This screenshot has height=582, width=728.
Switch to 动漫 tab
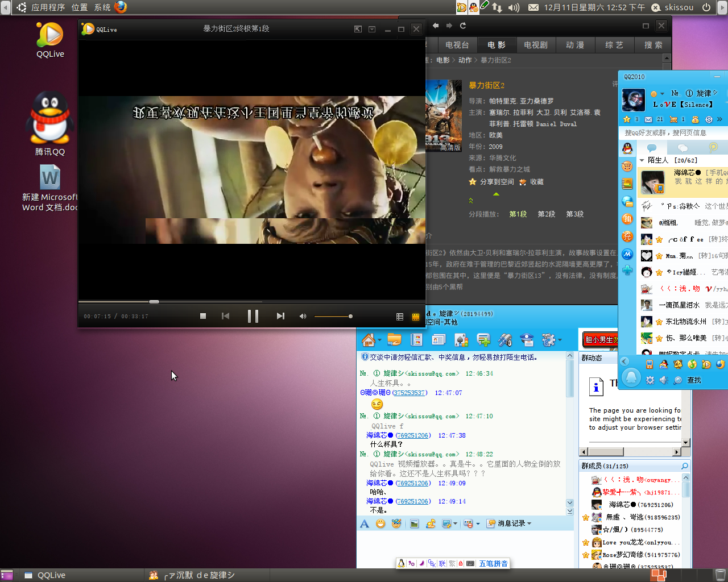[575, 45]
